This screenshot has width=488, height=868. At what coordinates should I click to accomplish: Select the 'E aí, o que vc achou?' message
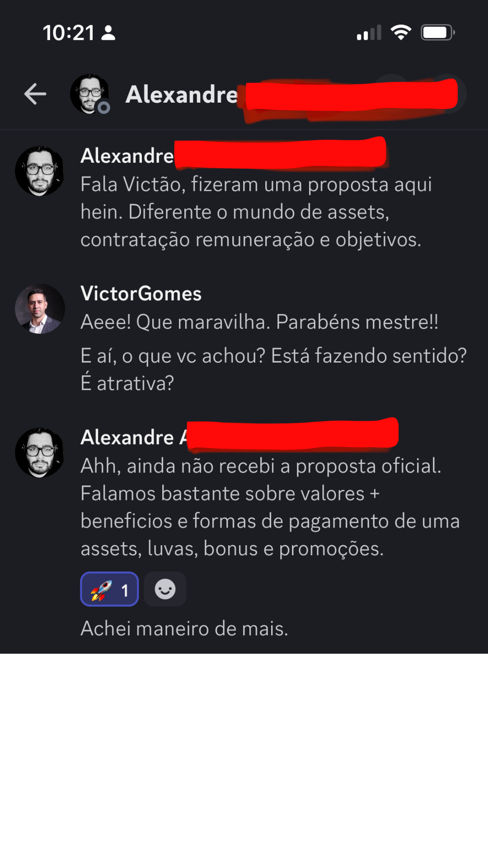point(273,369)
